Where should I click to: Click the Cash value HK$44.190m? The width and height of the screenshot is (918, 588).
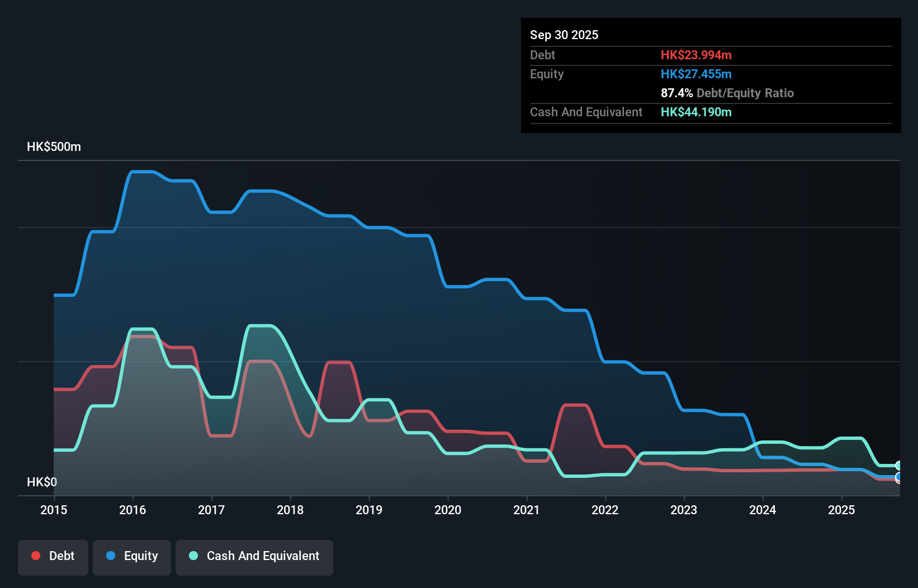[697, 112]
